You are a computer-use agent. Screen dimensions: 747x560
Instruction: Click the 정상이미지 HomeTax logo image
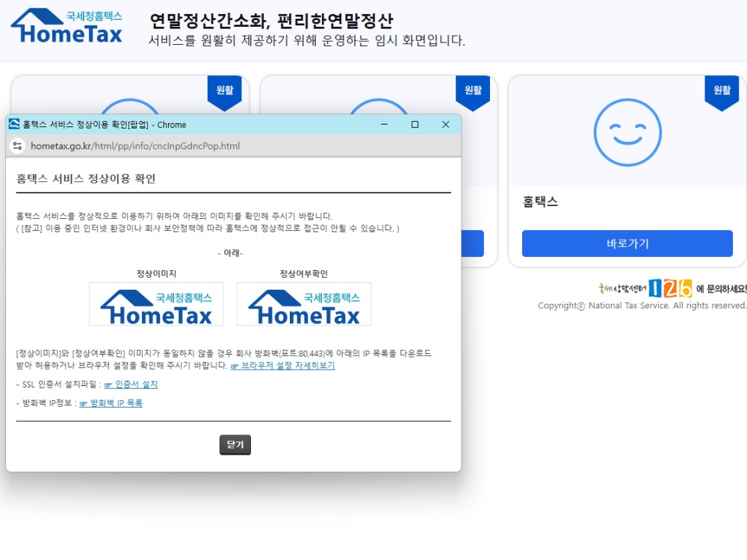pyautogui.click(x=156, y=305)
